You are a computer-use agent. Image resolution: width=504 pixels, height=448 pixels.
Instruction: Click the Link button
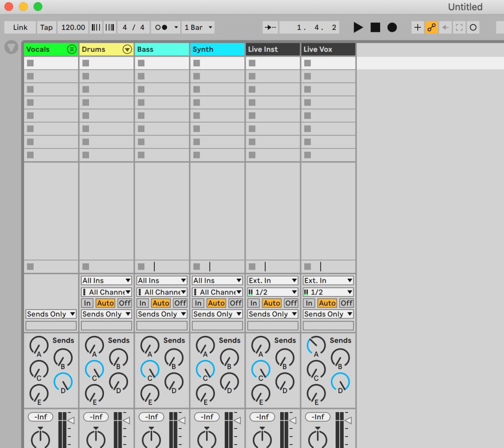point(20,27)
